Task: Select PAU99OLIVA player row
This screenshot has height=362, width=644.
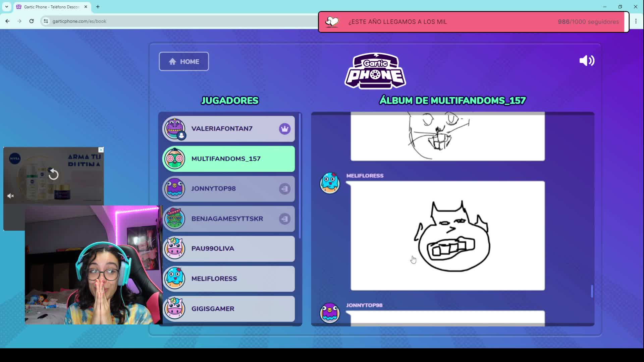Action: tap(228, 249)
